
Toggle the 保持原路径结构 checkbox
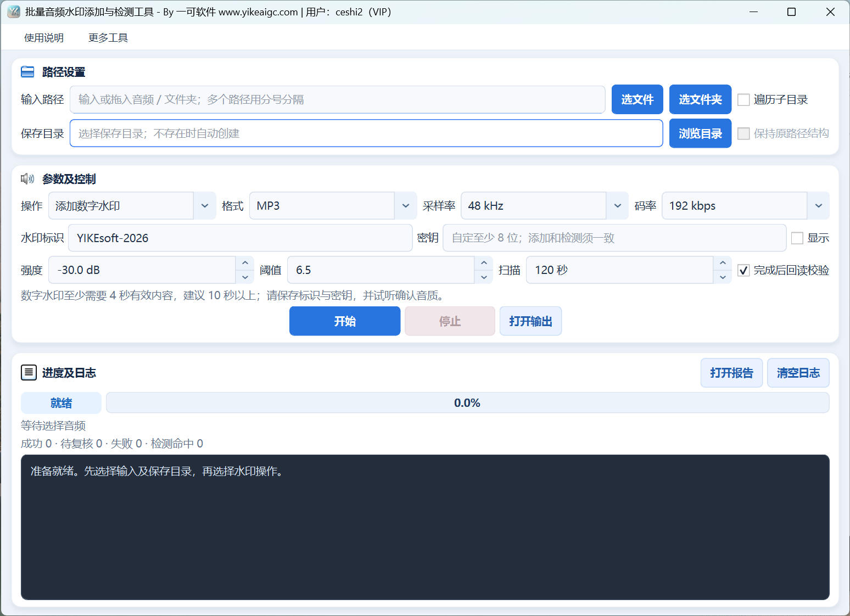743,133
